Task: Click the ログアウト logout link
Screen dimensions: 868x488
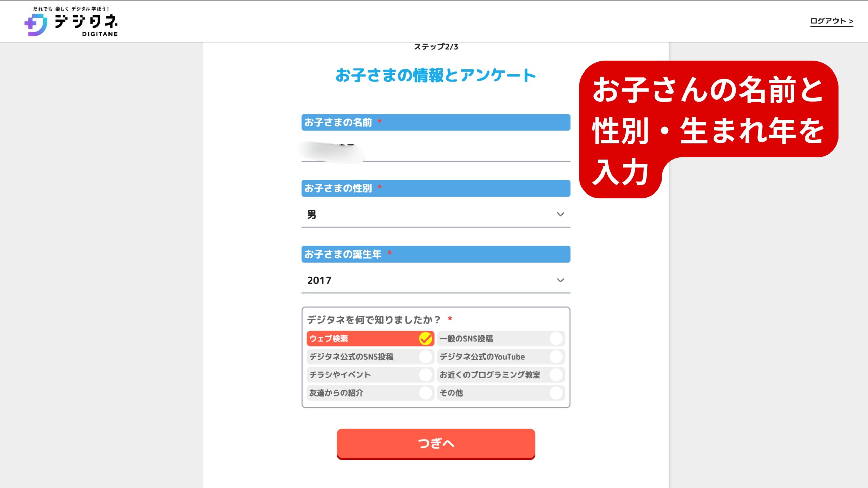Action: tap(831, 21)
